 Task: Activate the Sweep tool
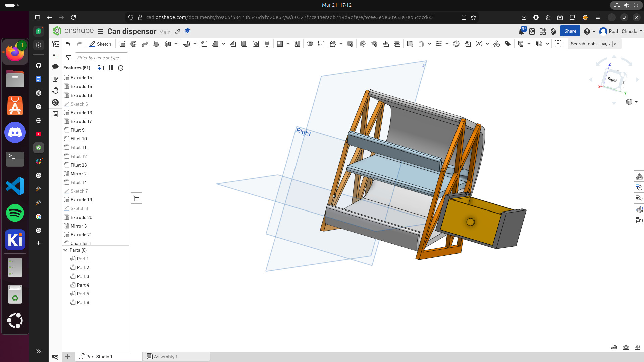click(x=144, y=44)
